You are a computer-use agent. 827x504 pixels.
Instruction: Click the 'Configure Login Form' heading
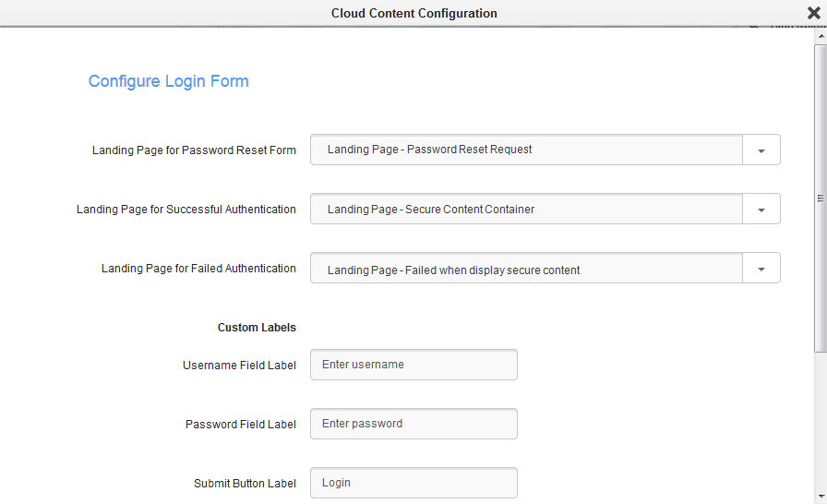[169, 81]
